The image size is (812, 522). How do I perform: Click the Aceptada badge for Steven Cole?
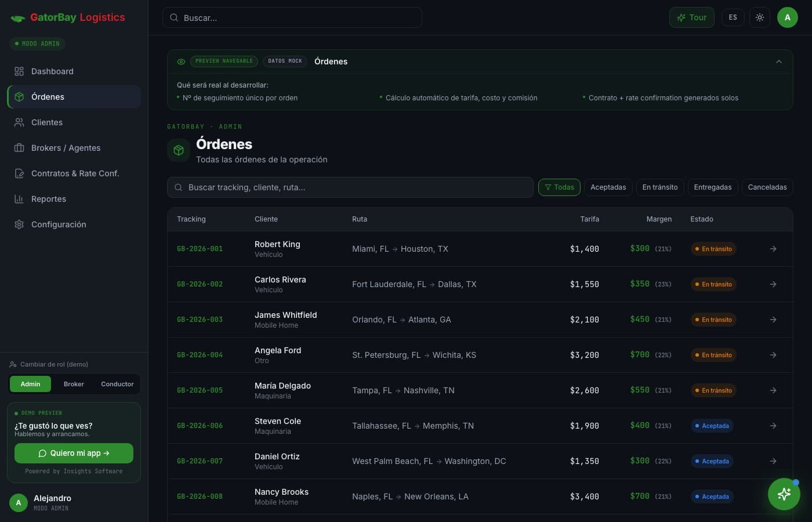[712, 426]
